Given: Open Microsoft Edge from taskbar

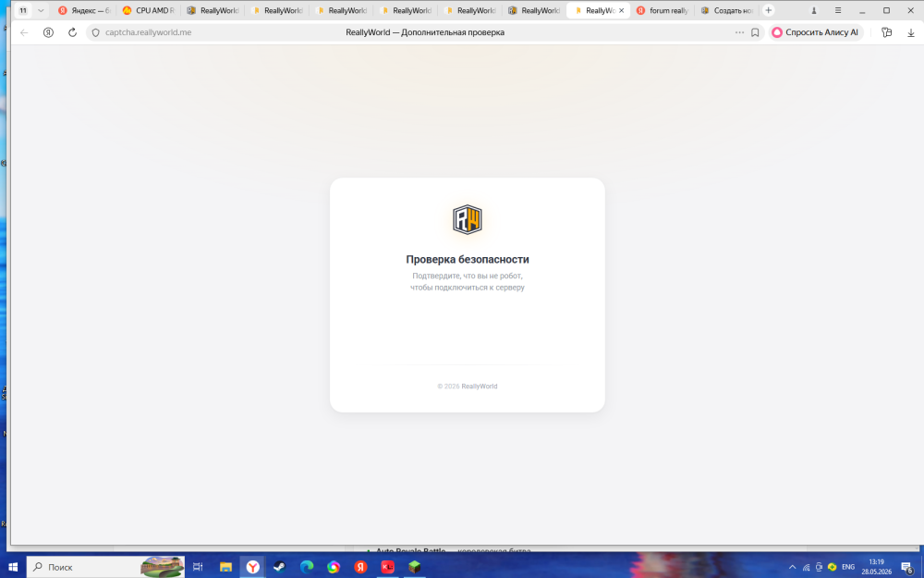Looking at the screenshot, I should point(307,567).
